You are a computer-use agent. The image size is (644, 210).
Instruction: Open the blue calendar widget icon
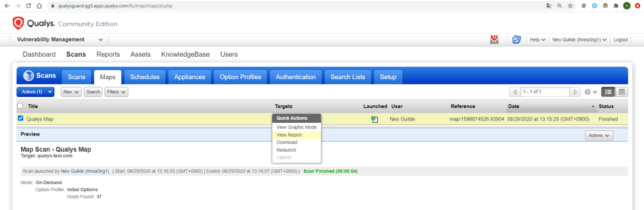pyautogui.click(x=516, y=40)
